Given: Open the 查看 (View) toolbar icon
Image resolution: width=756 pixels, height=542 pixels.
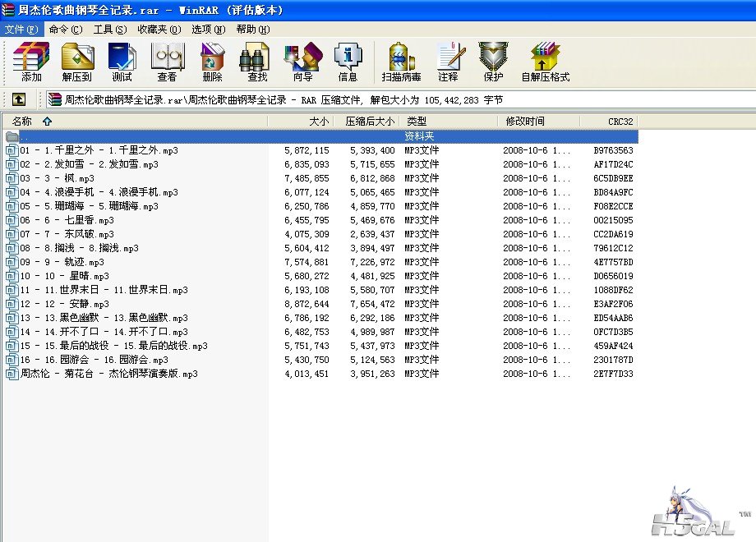Looking at the screenshot, I should pyautogui.click(x=167, y=62).
